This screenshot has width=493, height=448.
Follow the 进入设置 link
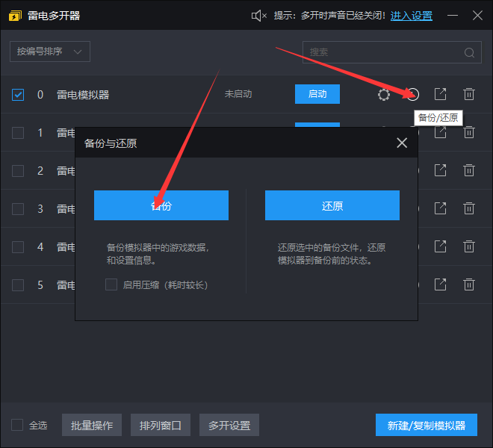(x=412, y=16)
